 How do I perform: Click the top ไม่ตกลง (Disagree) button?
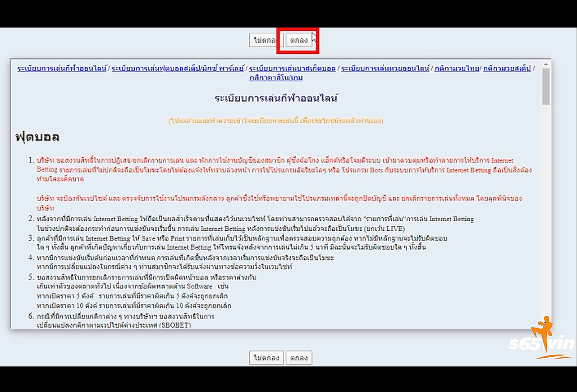266,41
